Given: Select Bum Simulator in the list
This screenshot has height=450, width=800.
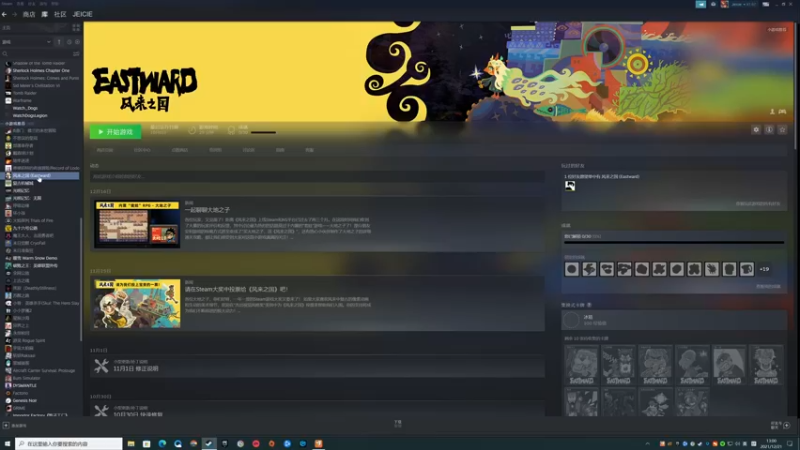Looking at the screenshot, I should 26,378.
